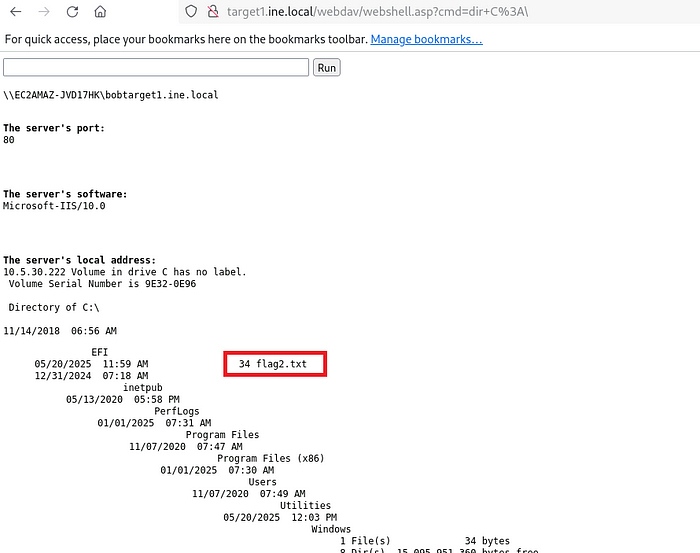Select the 11/14/2018 06:56 AM timestamp
Screen dimensions: 700x553
[x=60, y=331]
